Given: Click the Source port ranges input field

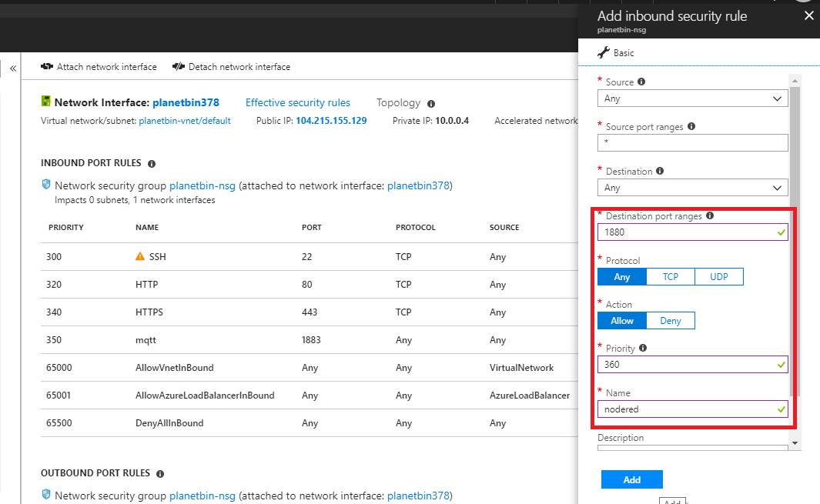Looking at the screenshot, I should [692, 142].
